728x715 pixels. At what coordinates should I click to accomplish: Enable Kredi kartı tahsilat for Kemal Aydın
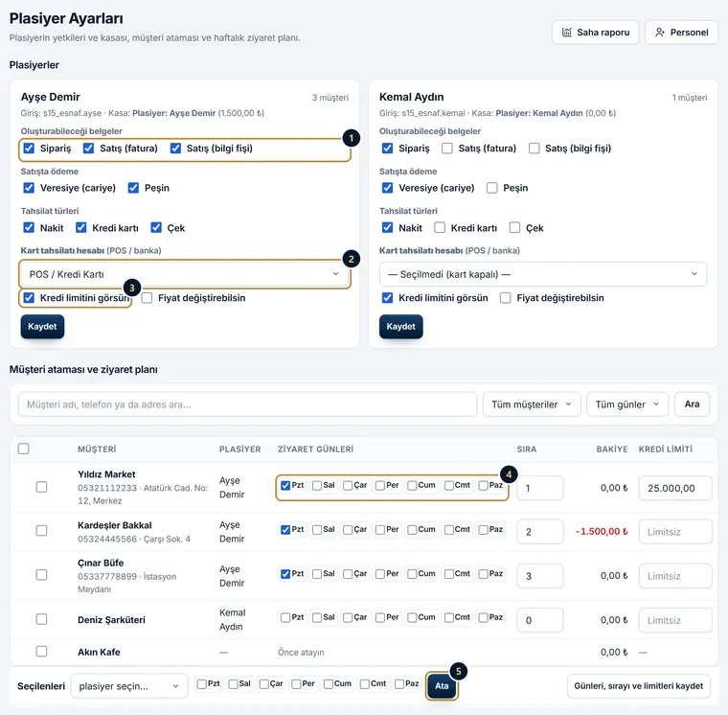coord(440,228)
